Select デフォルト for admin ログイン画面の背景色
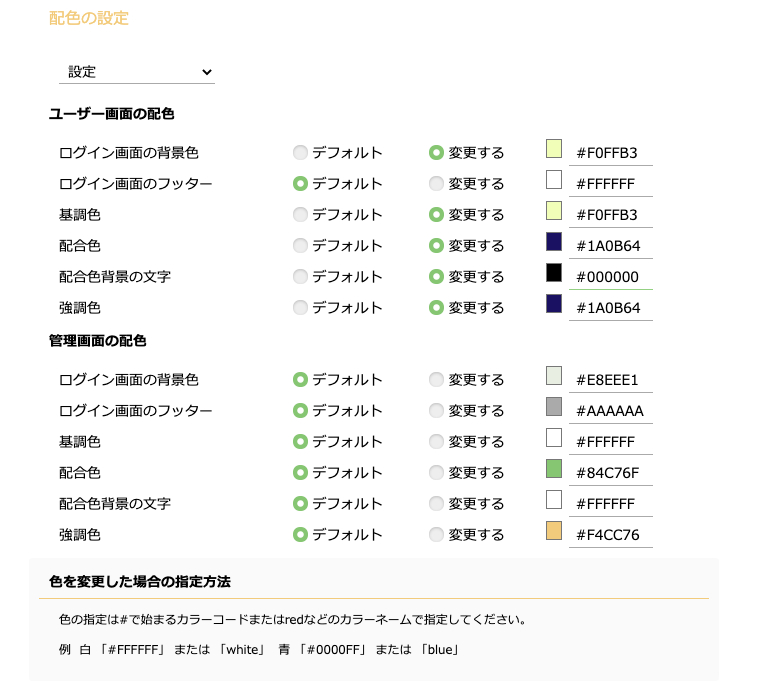The width and height of the screenshot is (767, 693). [x=300, y=380]
